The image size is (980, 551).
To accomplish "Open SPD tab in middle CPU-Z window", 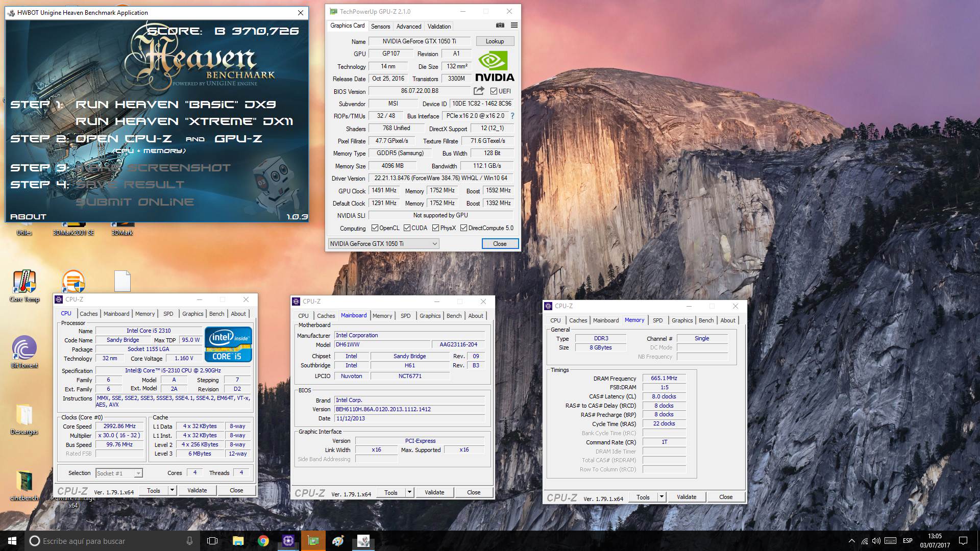I will point(405,316).
